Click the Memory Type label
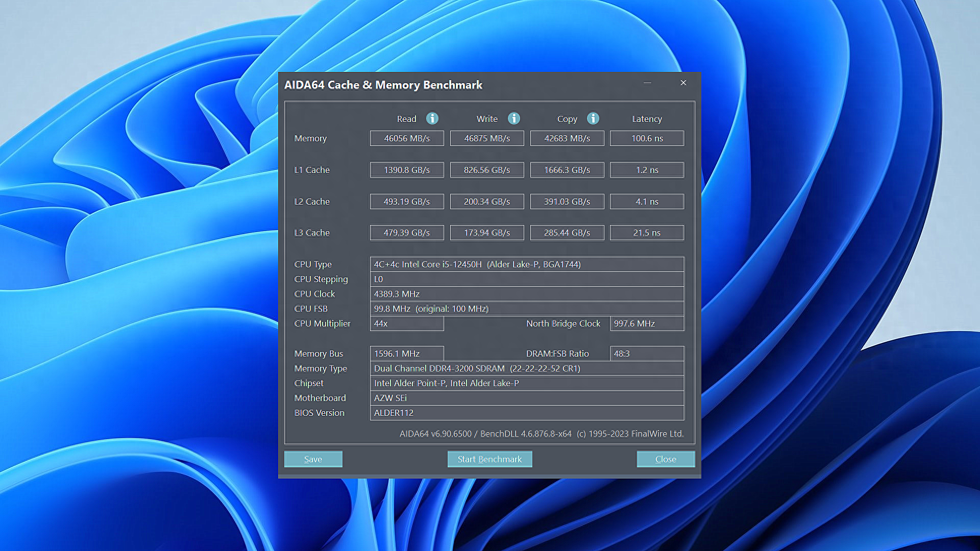The image size is (980, 551). point(321,368)
